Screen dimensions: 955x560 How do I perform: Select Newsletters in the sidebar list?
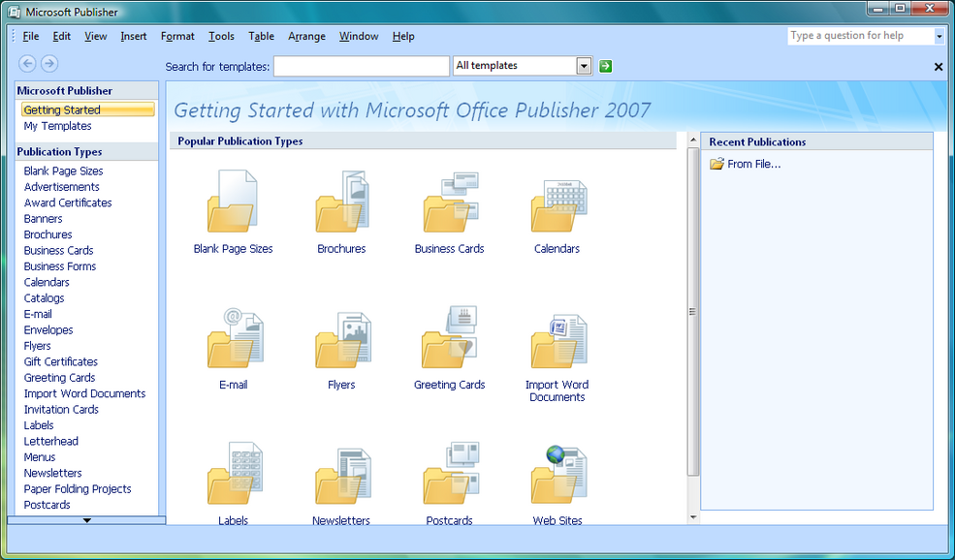pyautogui.click(x=52, y=473)
